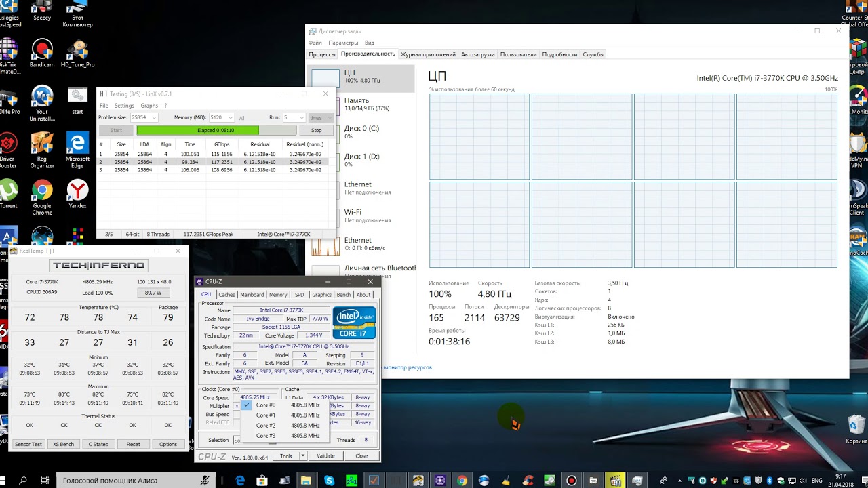Open Task View on the taskbar
868x488 pixels.
coord(45,481)
